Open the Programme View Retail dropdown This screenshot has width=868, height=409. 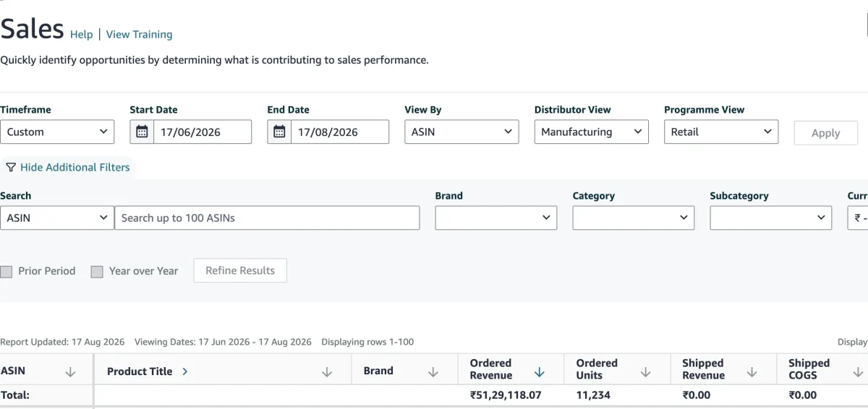pos(721,132)
